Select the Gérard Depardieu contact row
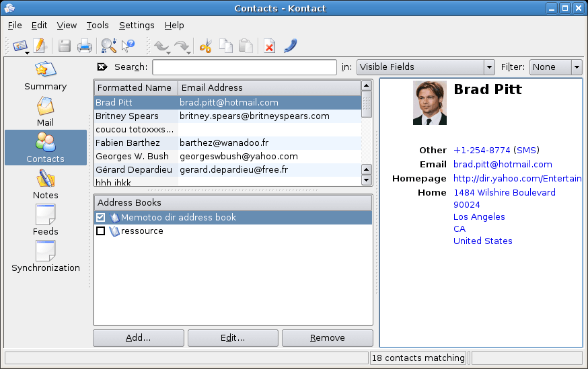Viewport: 588px width, 369px height. tap(227, 170)
